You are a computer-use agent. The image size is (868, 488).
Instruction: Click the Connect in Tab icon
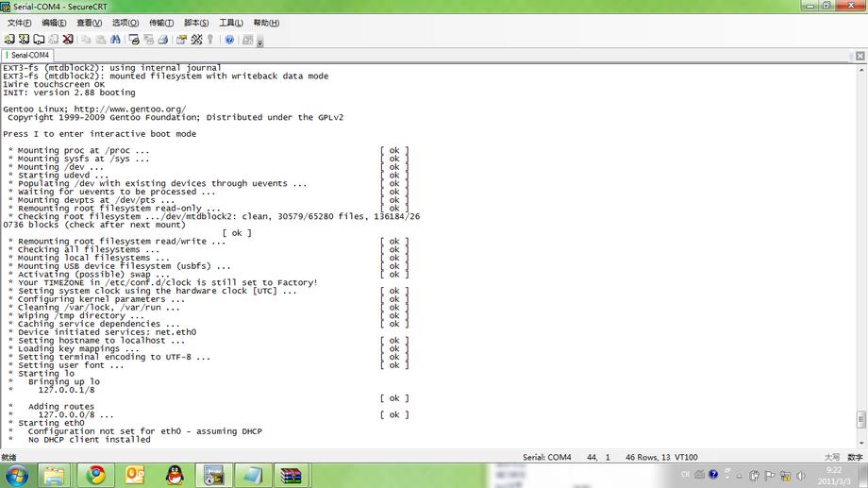pos(39,40)
